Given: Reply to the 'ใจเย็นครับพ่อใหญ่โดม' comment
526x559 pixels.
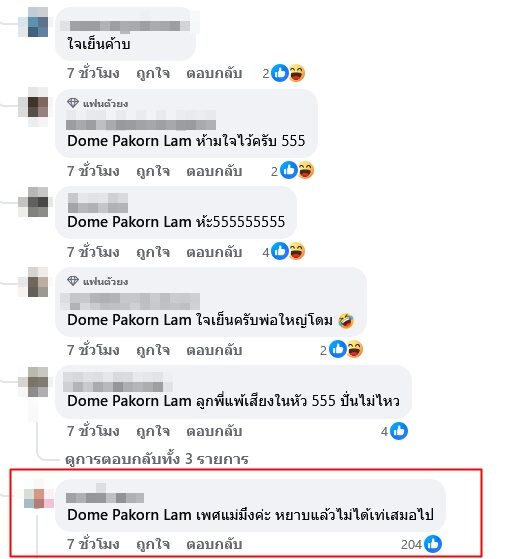Looking at the screenshot, I should (214, 350).
